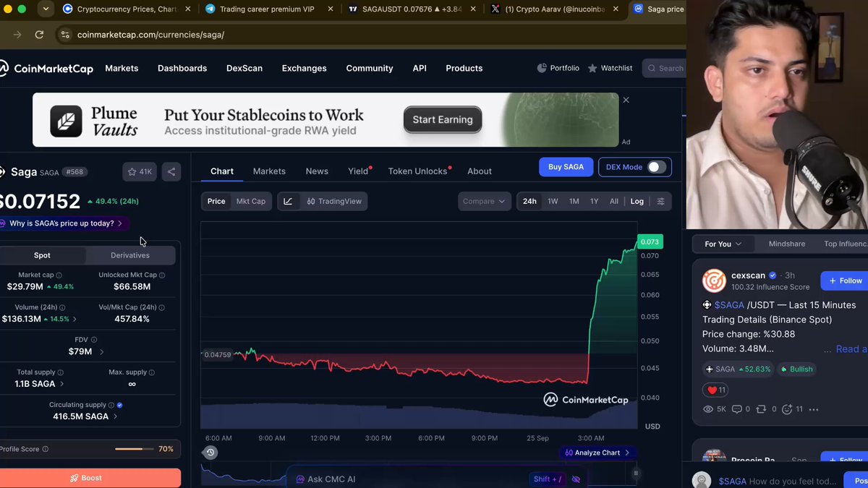Viewport: 868px width, 488px height.
Task: Open Why is SAGA's price up today
Action: tap(64, 223)
